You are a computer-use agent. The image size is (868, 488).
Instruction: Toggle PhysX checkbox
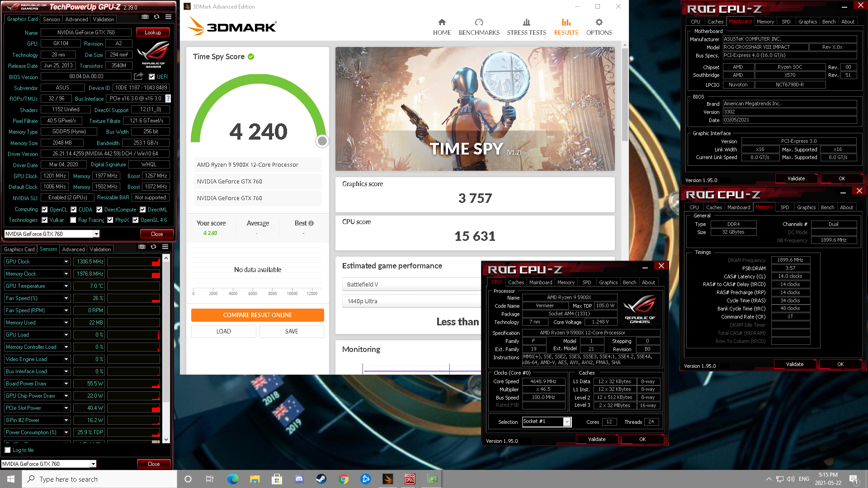point(110,220)
